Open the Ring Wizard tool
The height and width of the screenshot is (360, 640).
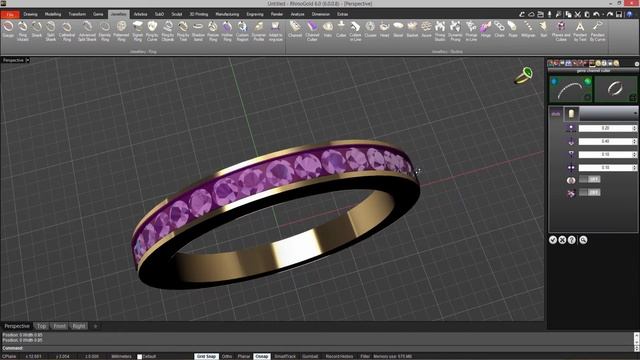tap(22, 31)
